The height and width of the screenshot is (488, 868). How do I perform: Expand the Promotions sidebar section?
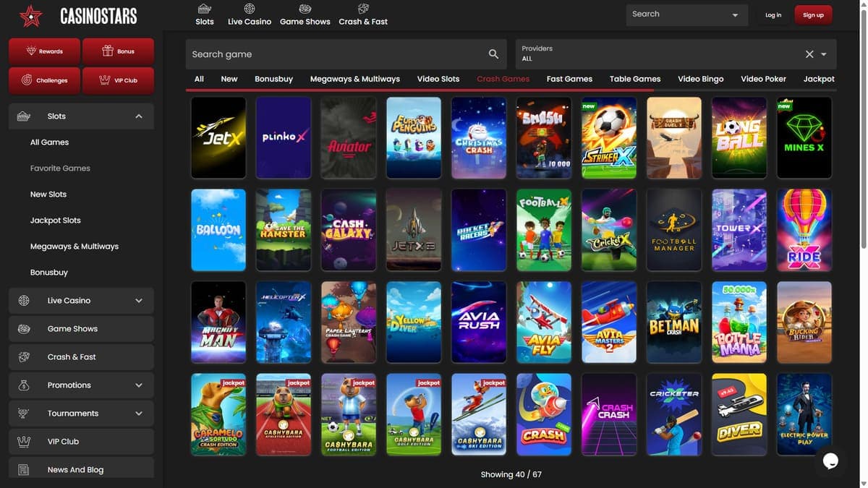(x=139, y=385)
